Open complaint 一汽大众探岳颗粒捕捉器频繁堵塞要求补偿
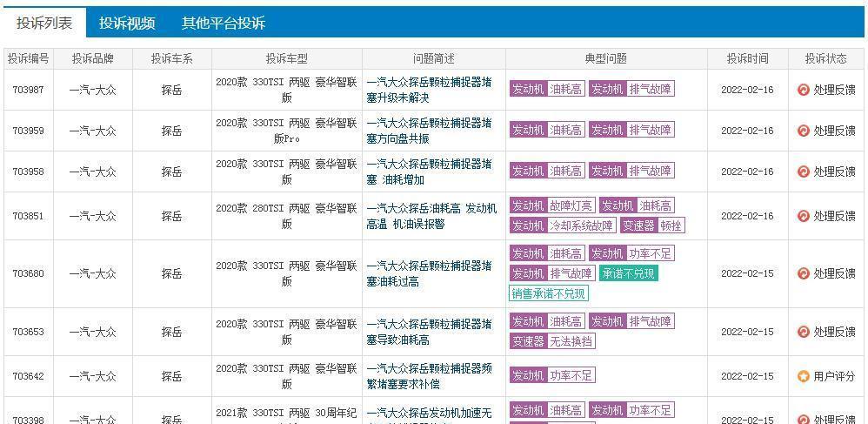Screen dimensions: 868x424 tap(429, 376)
